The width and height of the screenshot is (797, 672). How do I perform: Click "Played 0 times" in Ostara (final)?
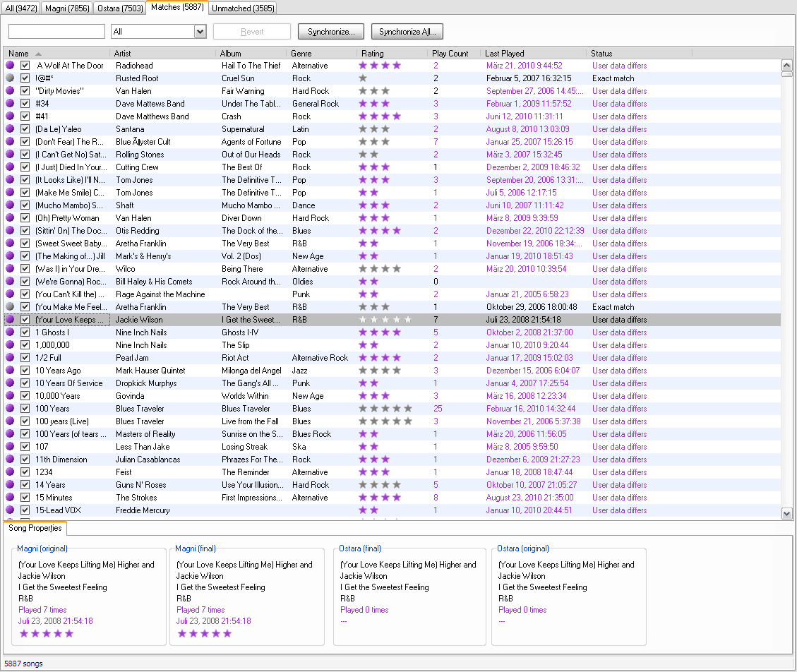364,609
